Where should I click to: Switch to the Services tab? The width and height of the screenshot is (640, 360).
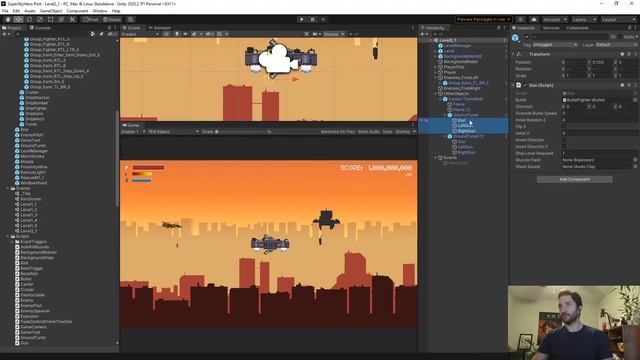[551, 28]
